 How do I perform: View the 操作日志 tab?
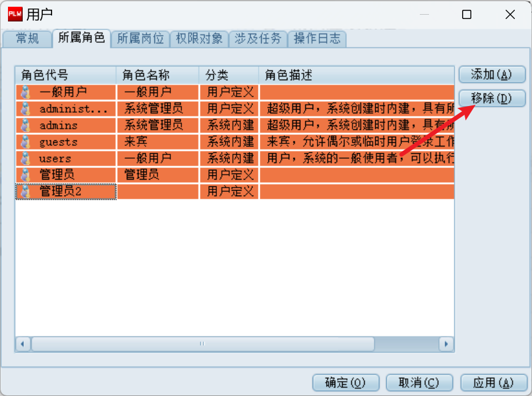[317, 39]
